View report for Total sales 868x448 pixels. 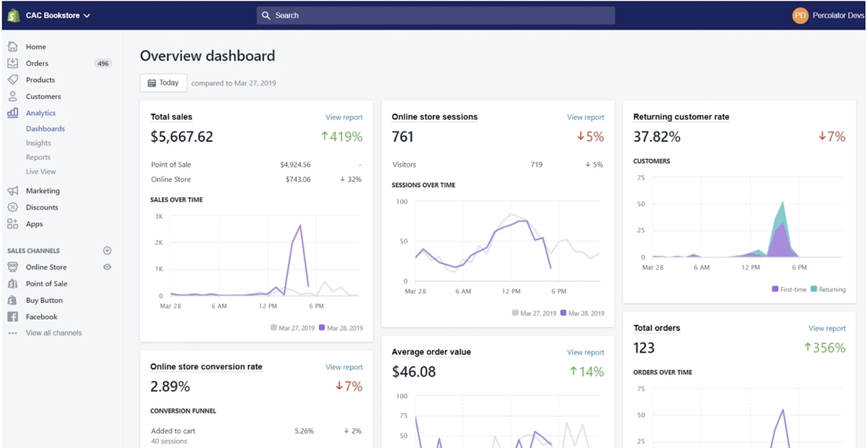tap(344, 117)
